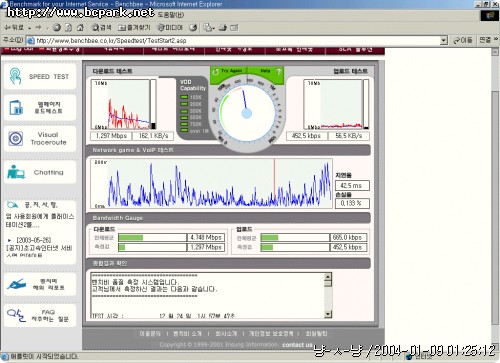Click the results text box scroll-down arrow

[328, 314]
